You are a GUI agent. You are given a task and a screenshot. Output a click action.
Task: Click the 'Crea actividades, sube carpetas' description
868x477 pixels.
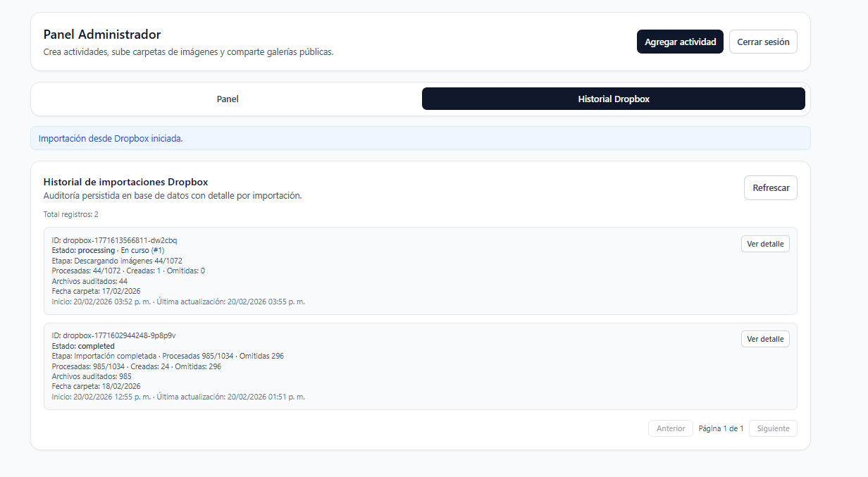tap(188, 51)
